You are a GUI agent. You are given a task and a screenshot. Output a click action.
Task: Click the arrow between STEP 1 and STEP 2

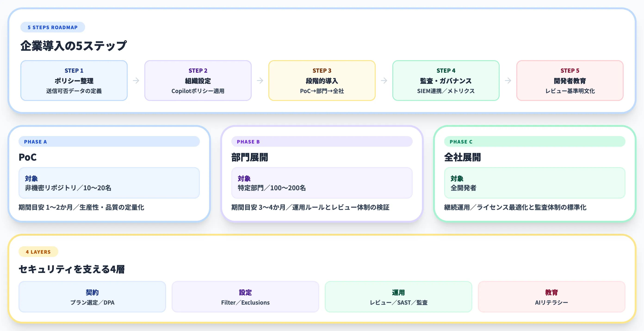point(136,81)
